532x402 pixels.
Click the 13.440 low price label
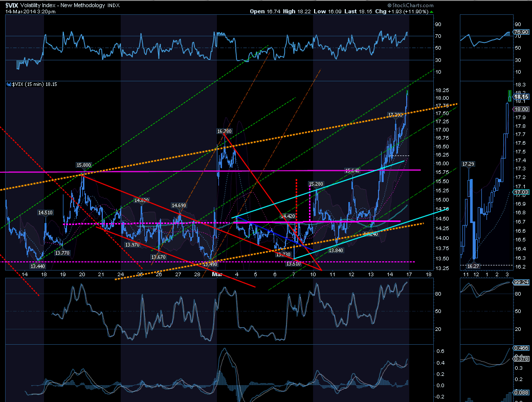click(38, 266)
